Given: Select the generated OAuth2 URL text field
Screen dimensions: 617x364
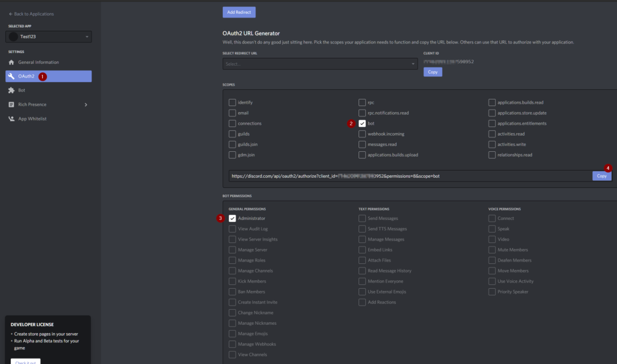Looking at the screenshot, I should [398, 176].
